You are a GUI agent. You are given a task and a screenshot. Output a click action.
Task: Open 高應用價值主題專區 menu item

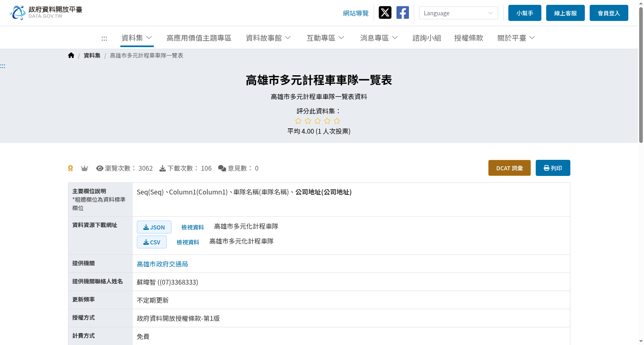[199, 38]
